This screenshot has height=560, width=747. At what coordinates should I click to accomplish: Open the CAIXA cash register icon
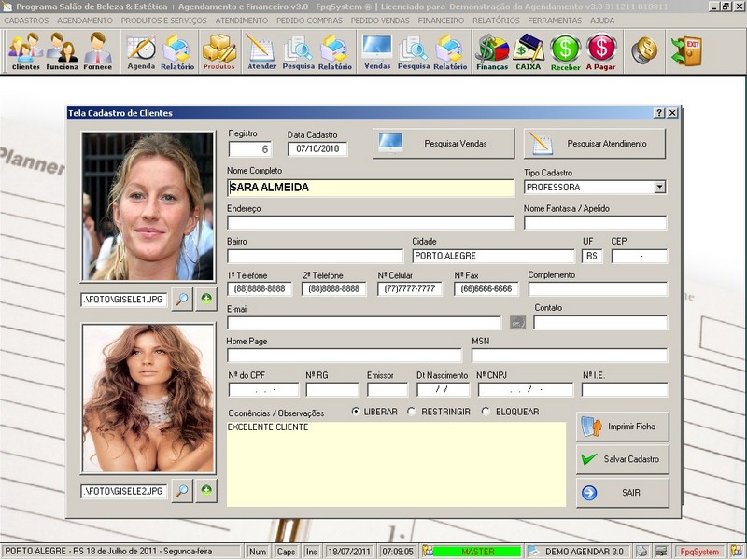[x=529, y=50]
